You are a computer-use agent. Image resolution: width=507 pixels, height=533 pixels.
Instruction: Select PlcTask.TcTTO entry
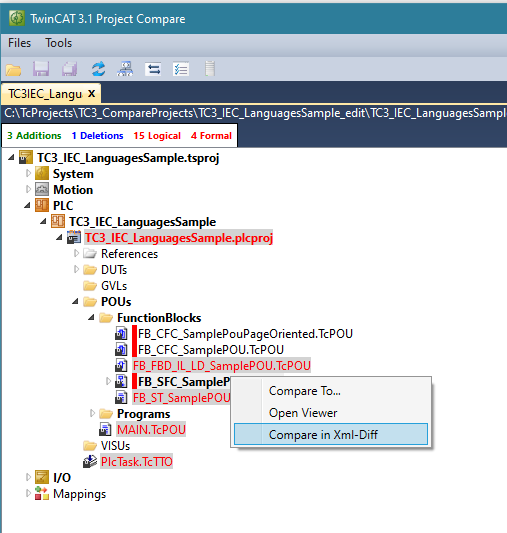coord(137,461)
